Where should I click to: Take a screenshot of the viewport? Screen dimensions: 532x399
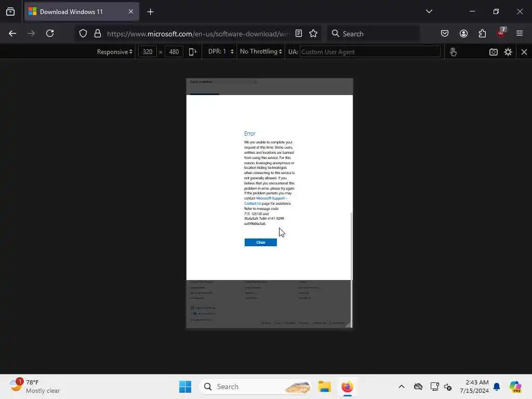click(x=494, y=52)
